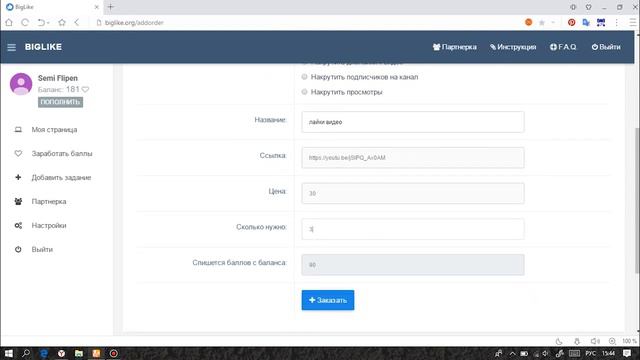Click the blue Заказать button

328,300
